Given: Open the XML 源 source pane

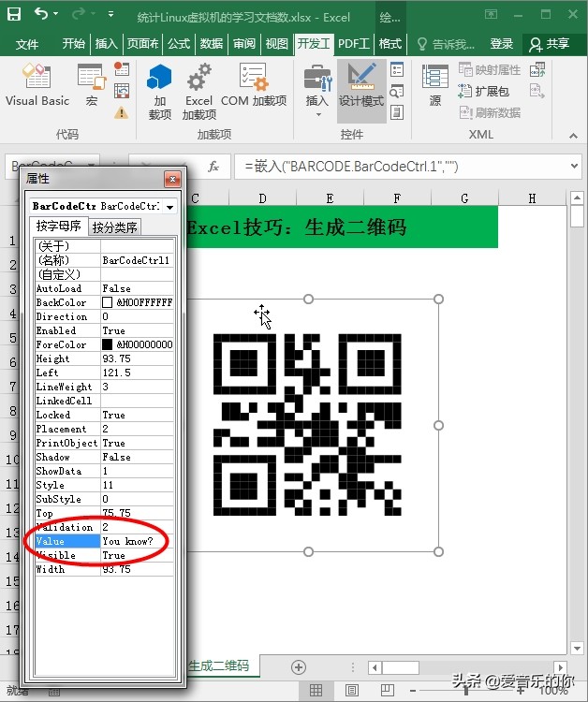Looking at the screenshot, I should pos(434,85).
